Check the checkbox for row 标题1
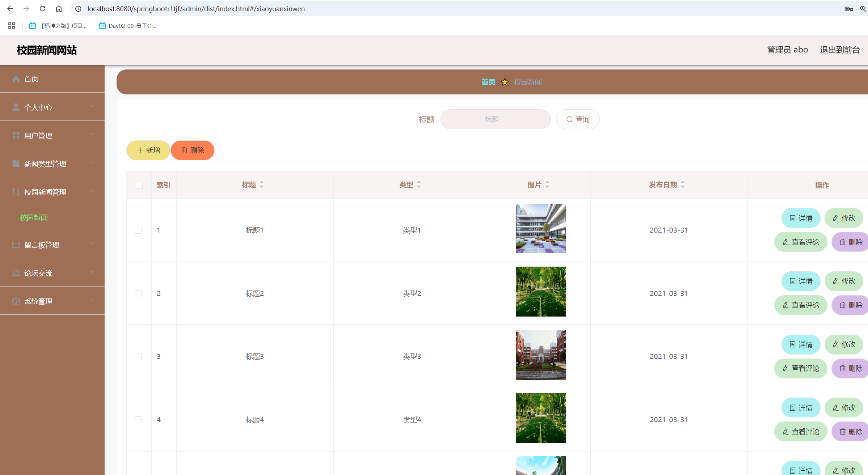The height and width of the screenshot is (475, 868). pyautogui.click(x=138, y=230)
